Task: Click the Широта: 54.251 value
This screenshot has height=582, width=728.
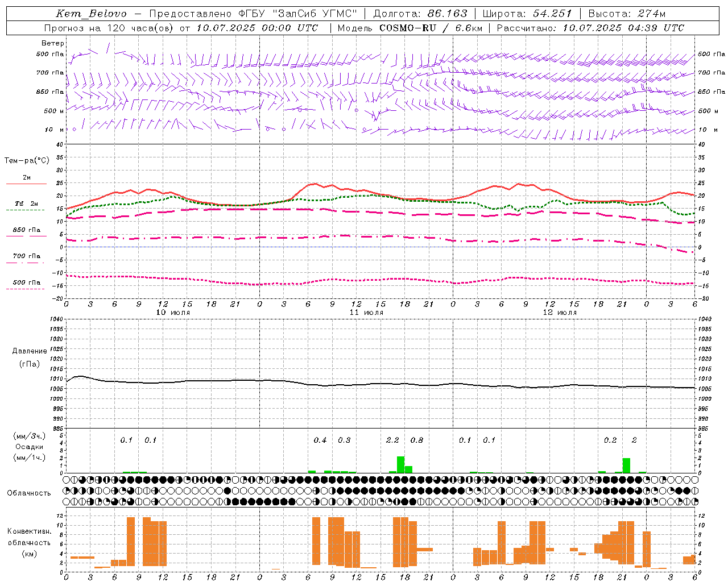Action: (527, 14)
